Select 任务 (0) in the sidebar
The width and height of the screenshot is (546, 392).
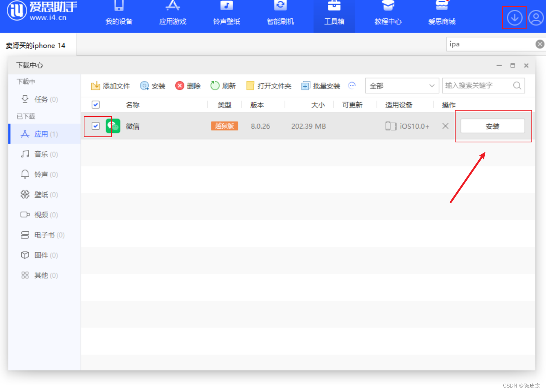(44, 99)
